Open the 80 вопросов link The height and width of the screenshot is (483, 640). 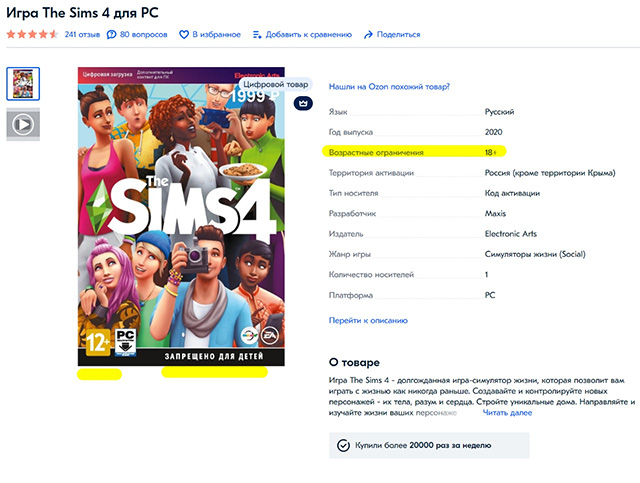click(x=144, y=34)
